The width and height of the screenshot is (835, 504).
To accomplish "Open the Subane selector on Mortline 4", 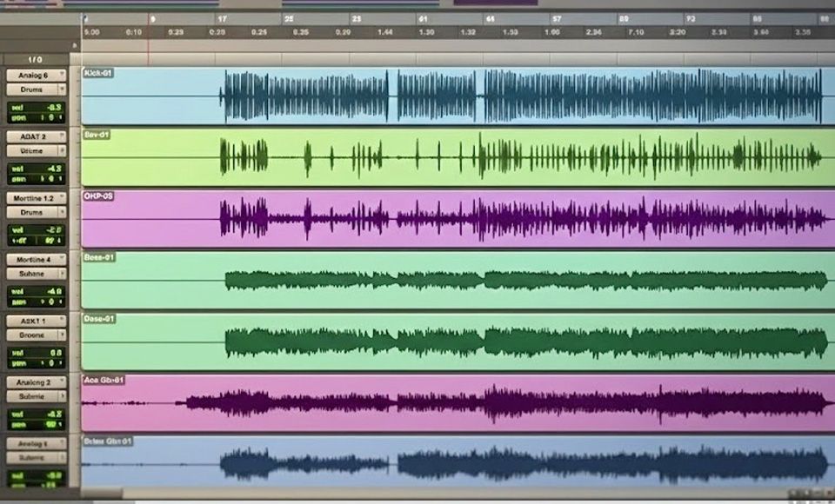I will click(32, 273).
